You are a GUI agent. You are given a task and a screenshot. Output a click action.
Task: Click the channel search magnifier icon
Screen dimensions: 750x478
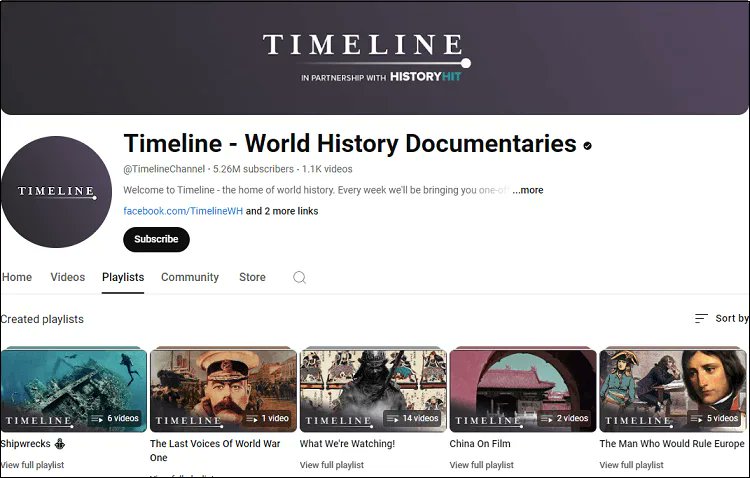click(x=299, y=278)
